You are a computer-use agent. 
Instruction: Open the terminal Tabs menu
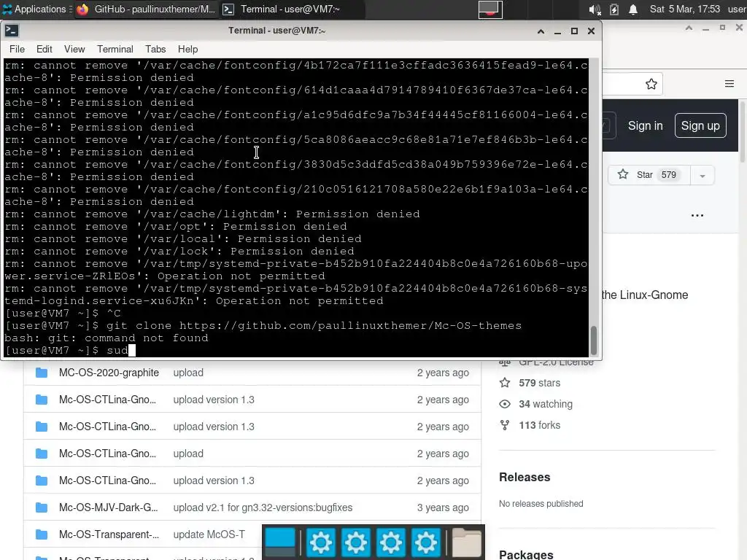point(155,49)
